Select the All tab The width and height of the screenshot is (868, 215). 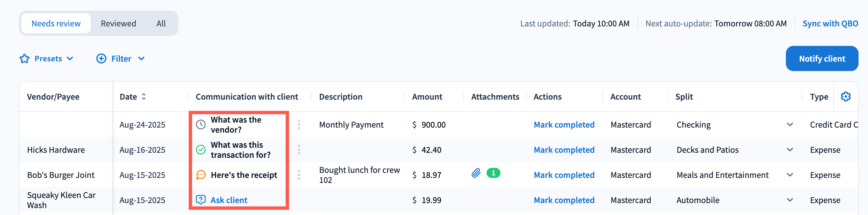click(161, 24)
